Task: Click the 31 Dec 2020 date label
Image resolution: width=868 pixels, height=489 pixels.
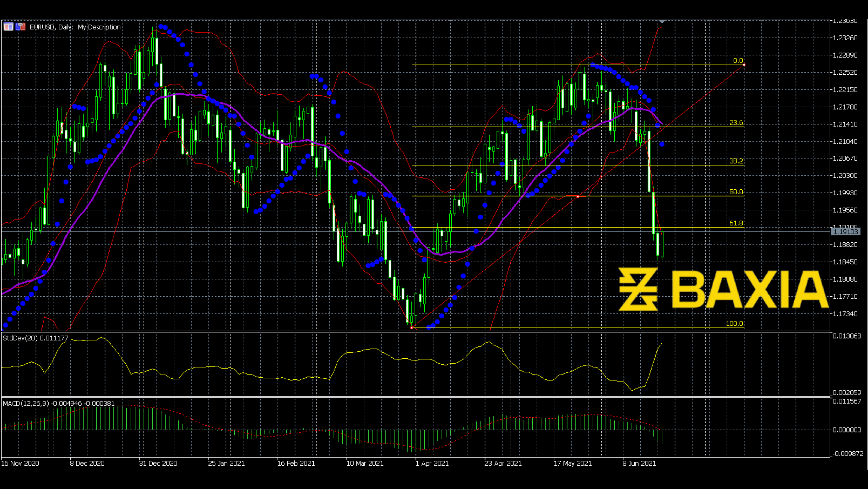Action: click(x=158, y=463)
